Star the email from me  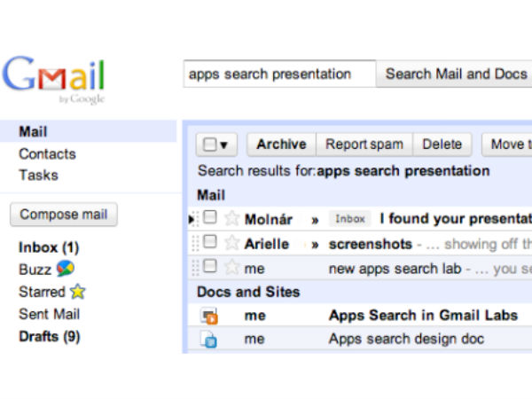point(232,267)
